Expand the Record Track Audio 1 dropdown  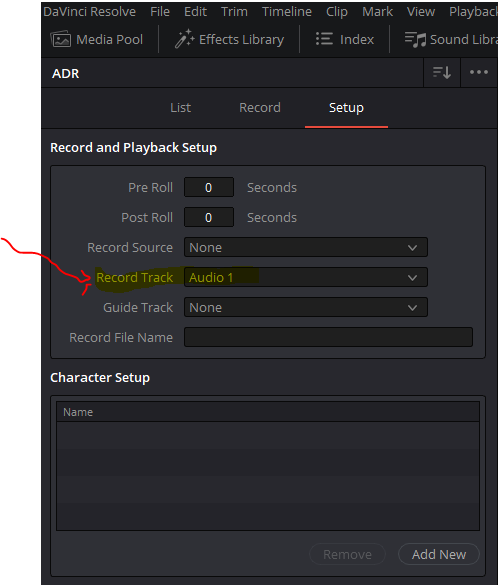coord(306,277)
